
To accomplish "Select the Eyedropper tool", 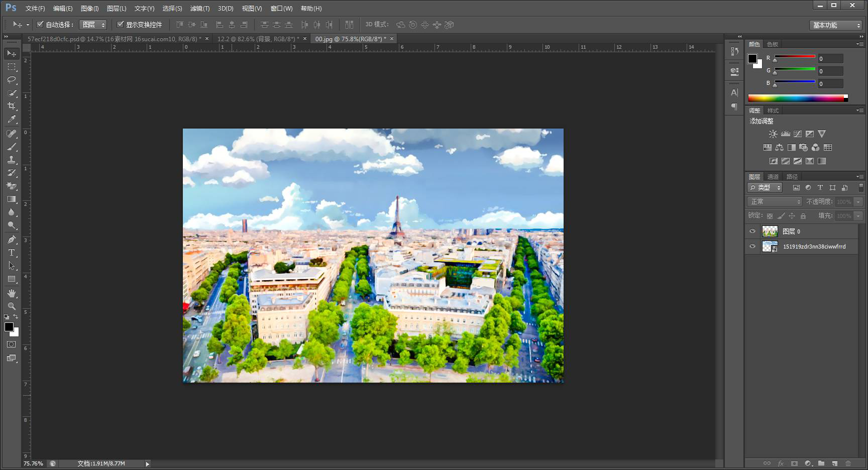I will pyautogui.click(x=12, y=120).
